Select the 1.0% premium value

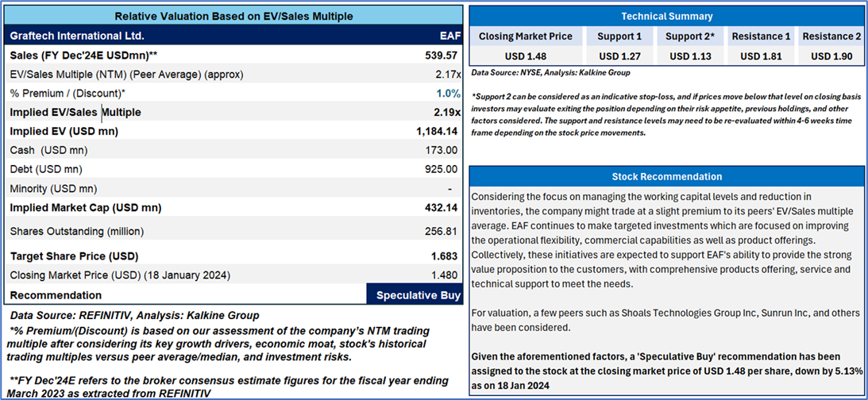(x=446, y=94)
